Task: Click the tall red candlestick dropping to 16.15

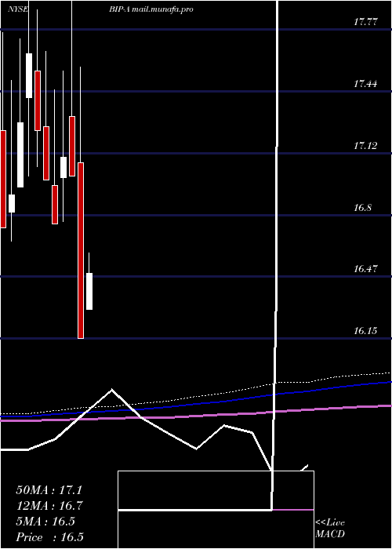Action: pos(81,250)
